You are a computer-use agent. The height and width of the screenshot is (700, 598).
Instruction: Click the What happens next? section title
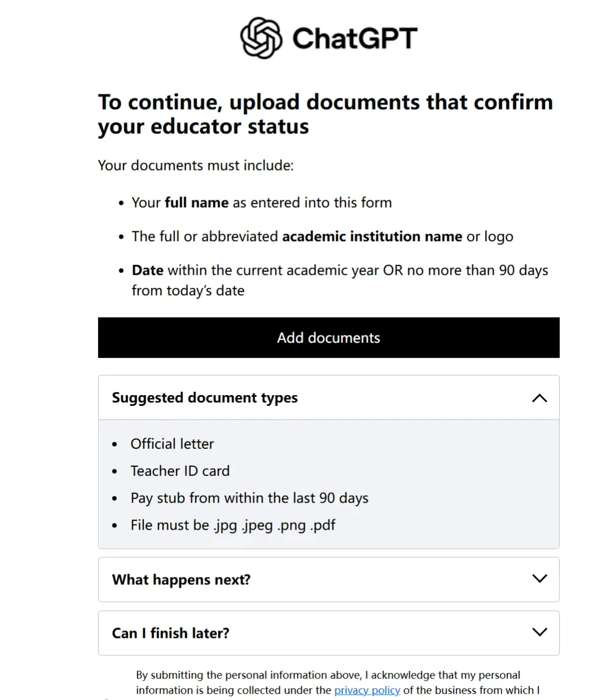coord(181,580)
